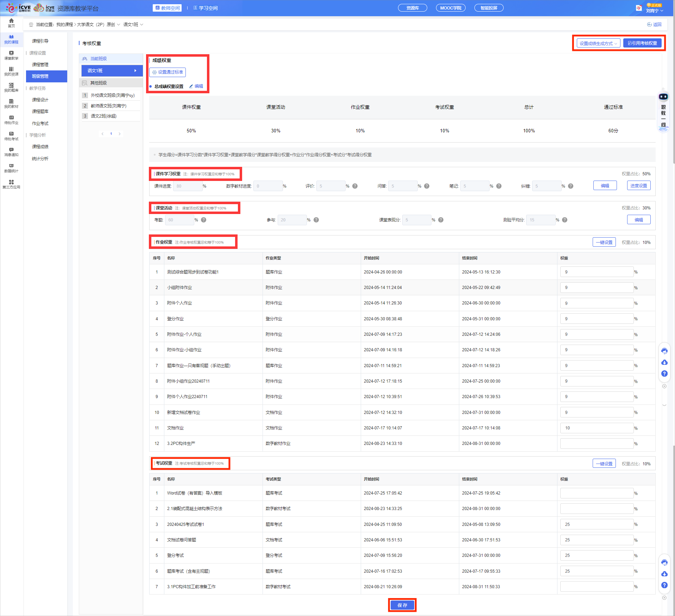Click the 进度设置 button

pyautogui.click(x=638, y=186)
